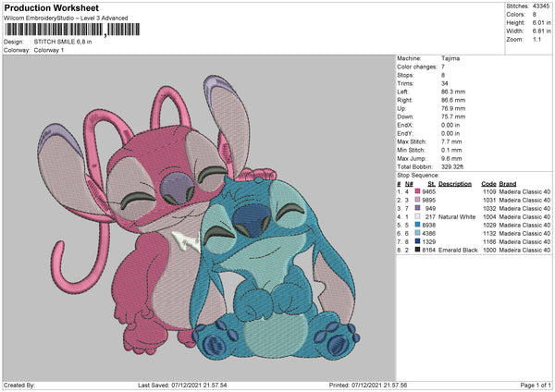Click the Production Worksheet title
The width and height of the screenshot is (555, 392).
point(51,7)
